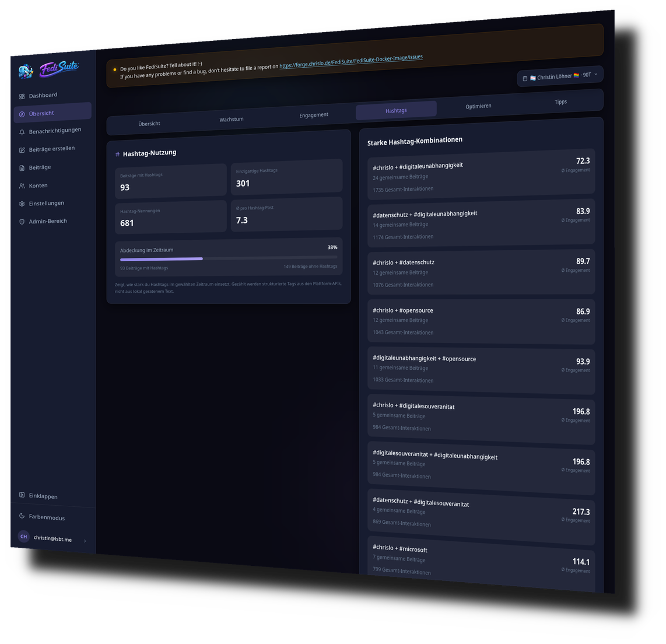Click the document icon beside Beiträge

tap(22, 168)
